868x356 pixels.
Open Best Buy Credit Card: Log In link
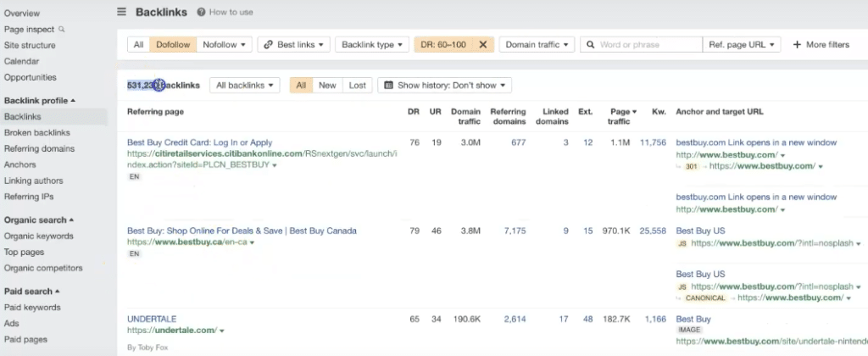pos(200,142)
